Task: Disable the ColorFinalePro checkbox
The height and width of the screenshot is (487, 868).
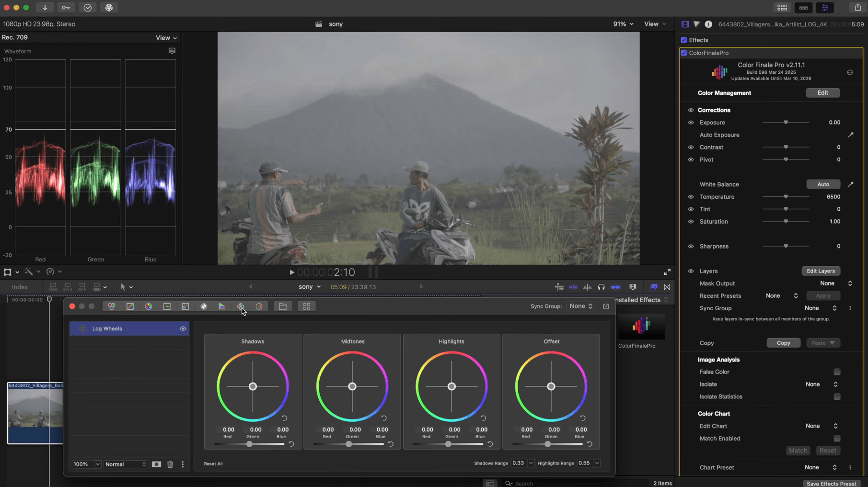Action: pos(684,53)
